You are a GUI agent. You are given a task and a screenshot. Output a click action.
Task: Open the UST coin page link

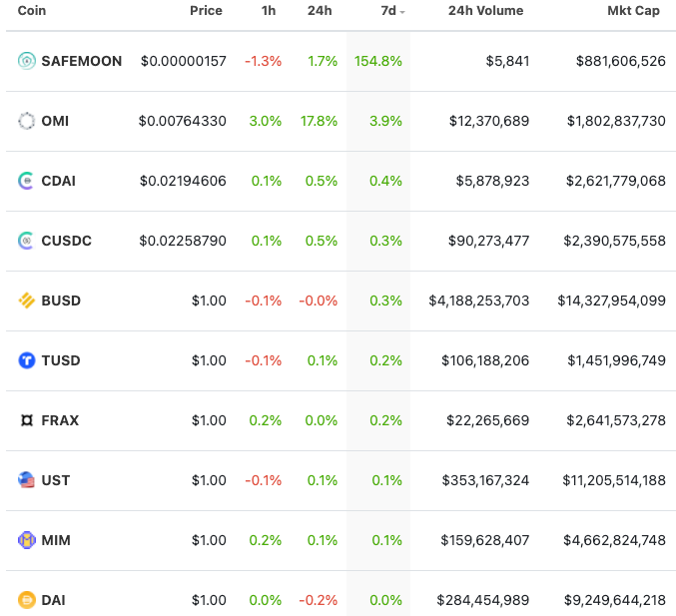coord(56,480)
